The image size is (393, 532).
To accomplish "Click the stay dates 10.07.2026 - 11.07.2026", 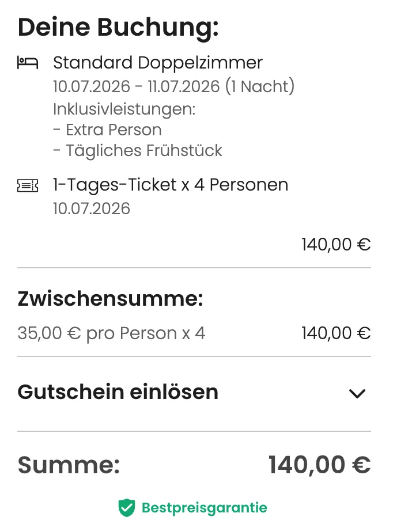I will (173, 86).
